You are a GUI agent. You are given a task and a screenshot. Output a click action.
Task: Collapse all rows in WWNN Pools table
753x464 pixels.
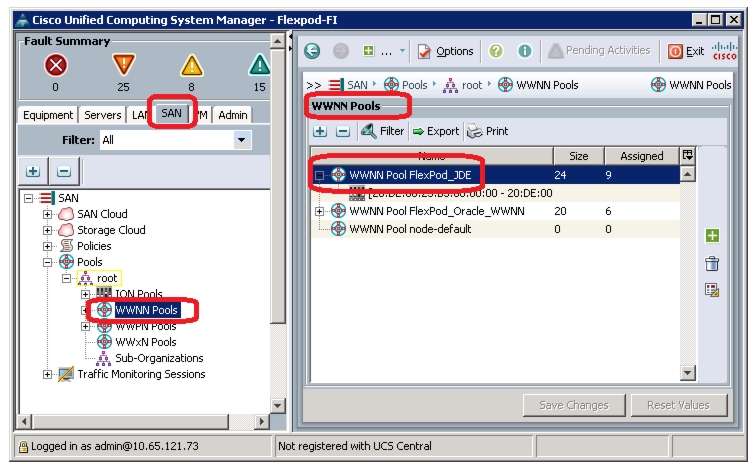pyautogui.click(x=342, y=131)
